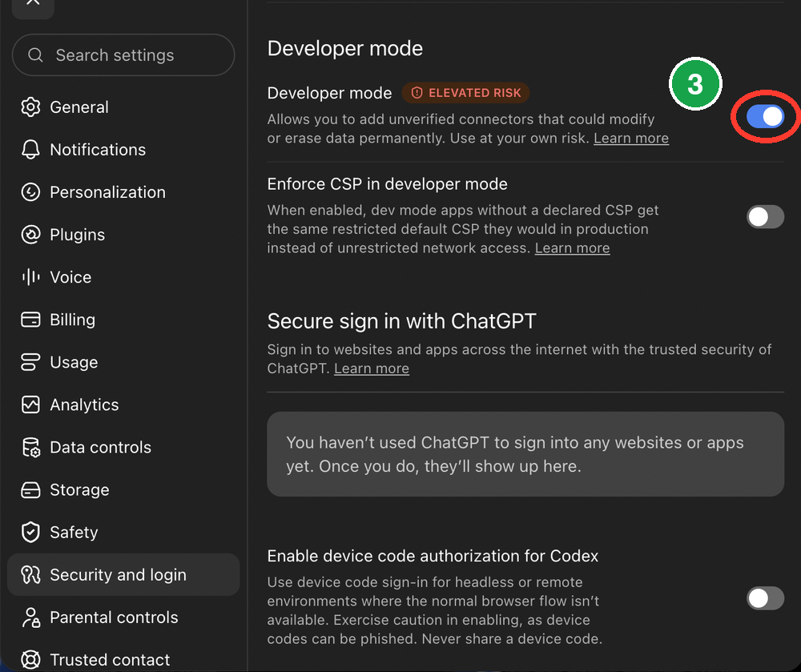This screenshot has height=672, width=801.
Task: Enable device code authorization for Codex toggle
Action: pos(765,598)
